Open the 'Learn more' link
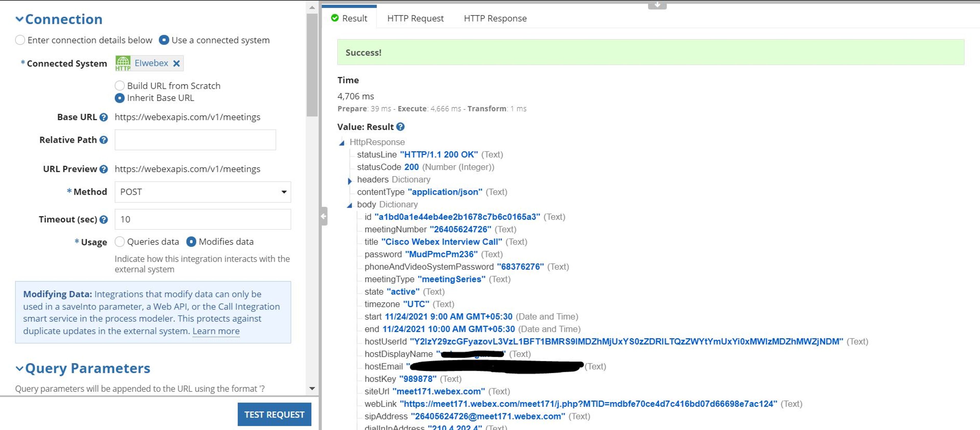This screenshot has width=980, height=430. pyautogui.click(x=216, y=331)
